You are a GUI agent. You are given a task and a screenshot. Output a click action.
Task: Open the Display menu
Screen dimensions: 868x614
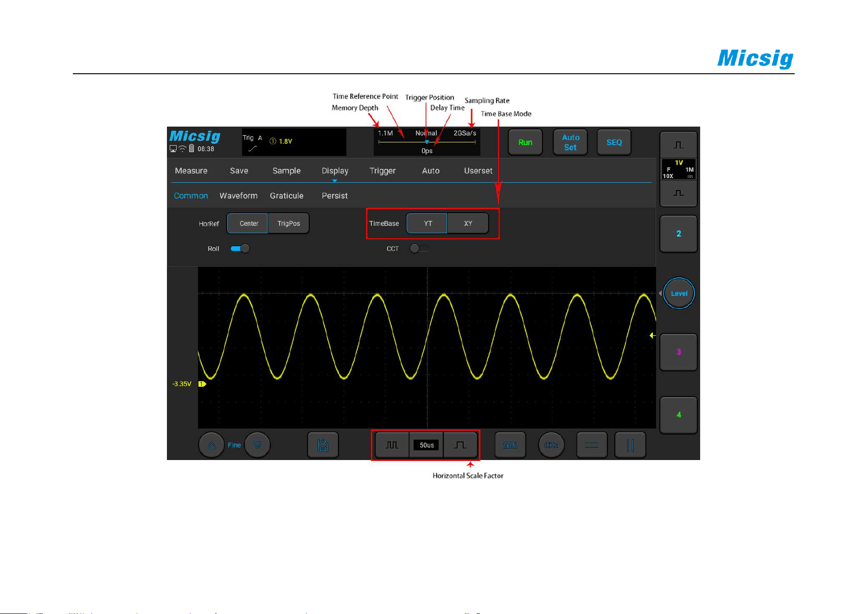pos(335,171)
